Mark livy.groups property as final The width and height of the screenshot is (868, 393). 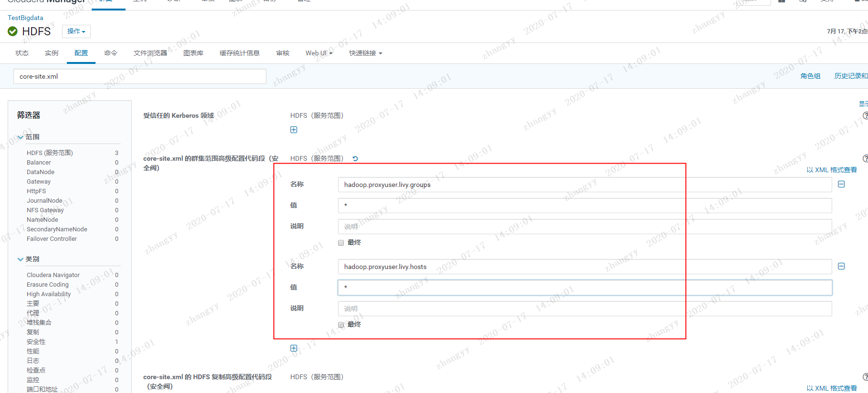pos(341,243)
